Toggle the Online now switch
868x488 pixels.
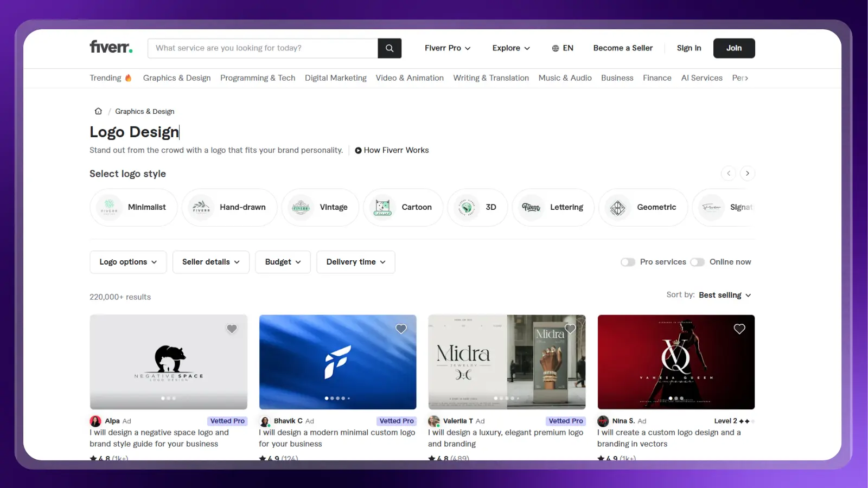tap(697, 262)
